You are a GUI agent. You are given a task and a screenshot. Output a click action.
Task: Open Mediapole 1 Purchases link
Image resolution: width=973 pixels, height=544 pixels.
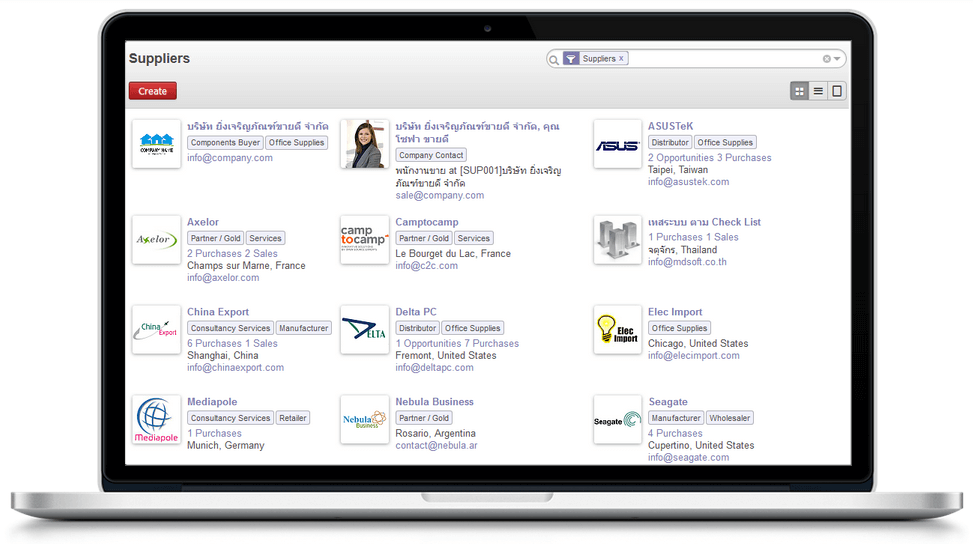point(215,434)
